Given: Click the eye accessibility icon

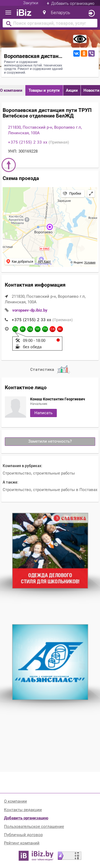Looking at the screenshot, I should click(80, 39).
